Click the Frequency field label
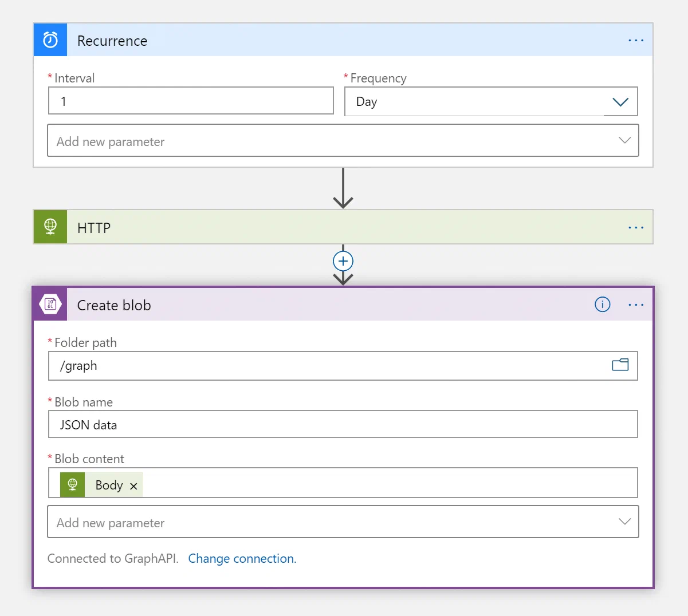 [378, 78]
